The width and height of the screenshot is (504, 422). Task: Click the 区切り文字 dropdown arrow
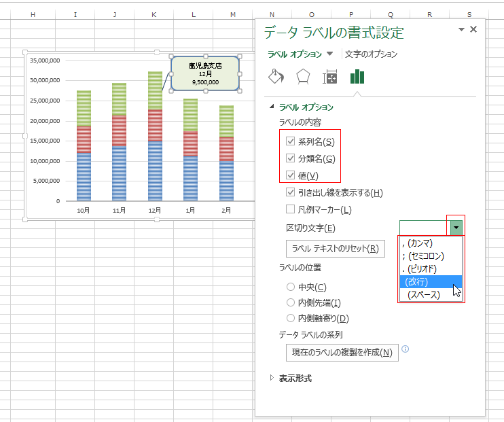pyautogui.click(x=456, y=228)
